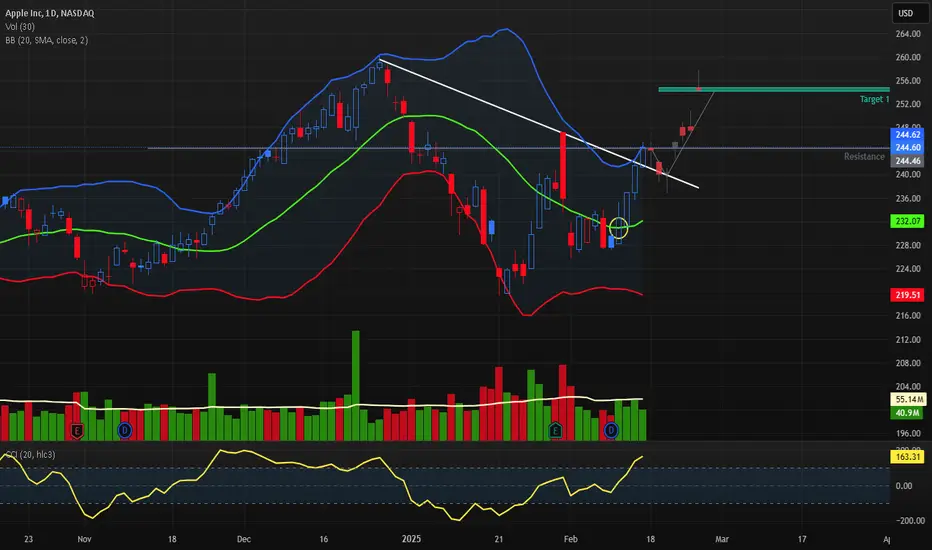Viewport: 932px width, 550px height.
Task: Click the 244.46 gray price label
Action: click(x=908, y=161)
